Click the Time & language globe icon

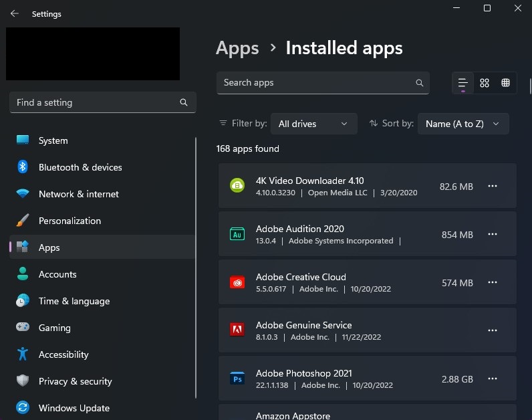click(x=23, y=300)
